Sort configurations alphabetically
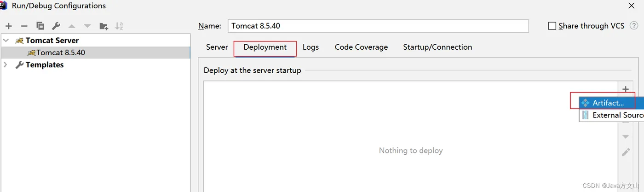The height and width of the screenshot is (192, 644). pos(119,26)
